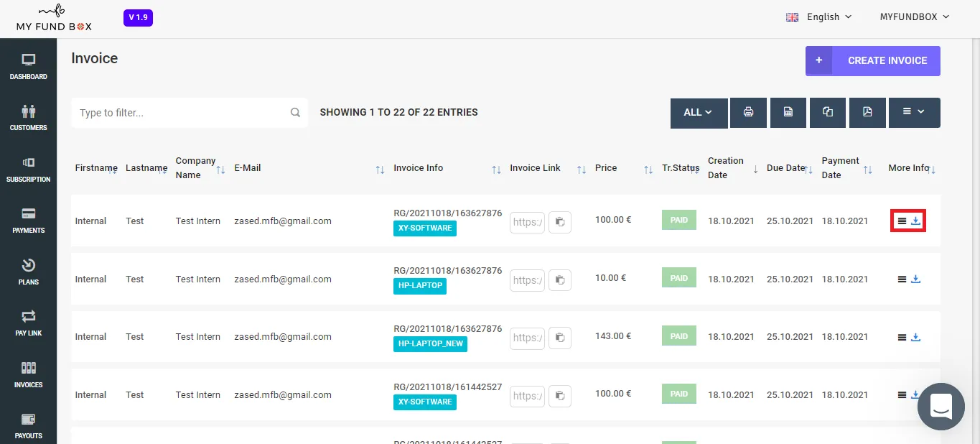Click the My Fund Box logo

pyautogui.click(x=54, y=18)
